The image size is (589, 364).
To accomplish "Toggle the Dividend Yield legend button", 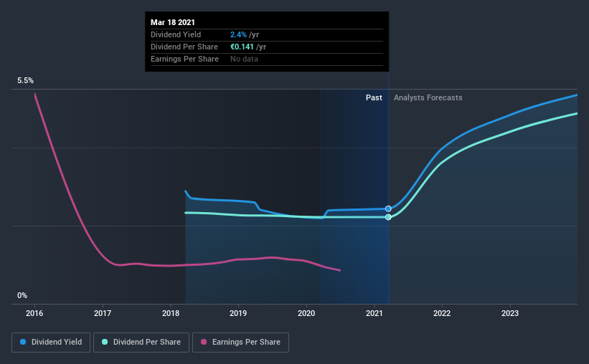I will 51,343.
